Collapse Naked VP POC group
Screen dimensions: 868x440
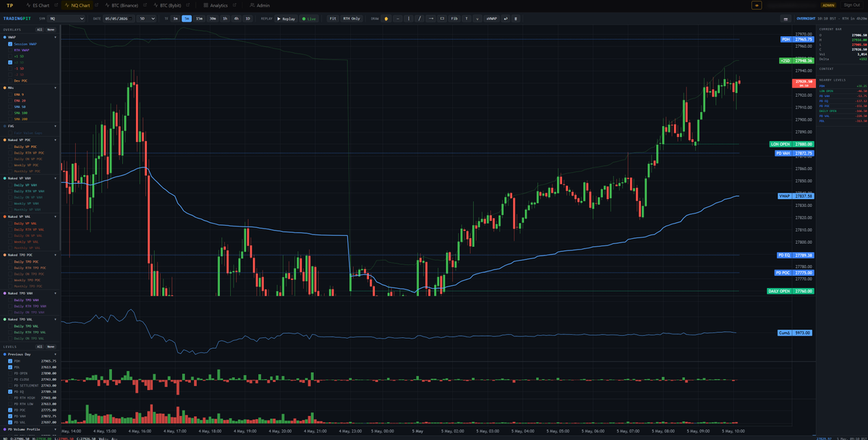click(x=55, y=140)
